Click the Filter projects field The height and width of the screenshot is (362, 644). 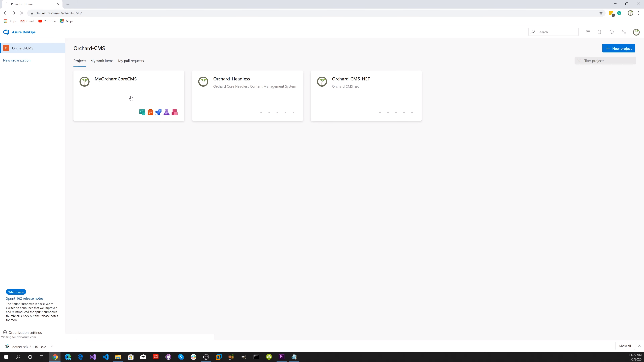pyautogui.click(x=605, y=61)
